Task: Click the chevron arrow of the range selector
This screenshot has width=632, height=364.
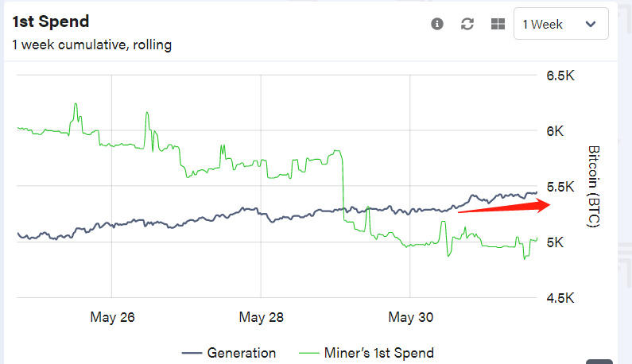Action: click(x=591, y=24)
